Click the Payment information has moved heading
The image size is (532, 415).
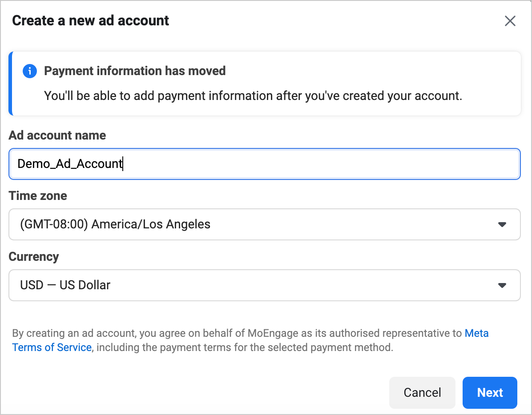tap(135, 71)
